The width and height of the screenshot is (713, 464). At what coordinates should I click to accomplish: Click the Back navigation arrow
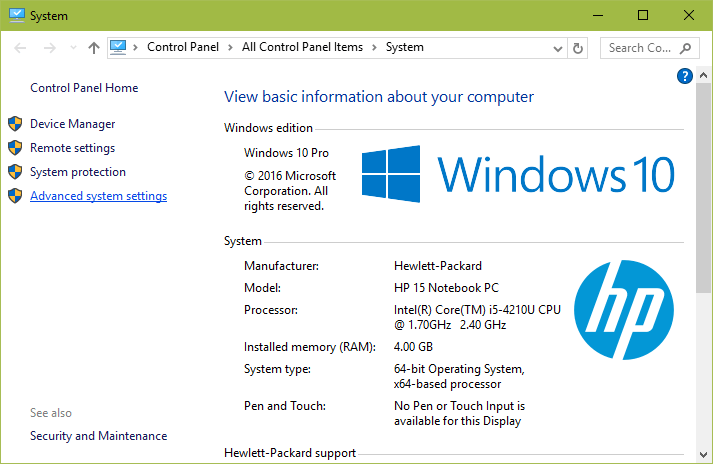tap(20, 48)
